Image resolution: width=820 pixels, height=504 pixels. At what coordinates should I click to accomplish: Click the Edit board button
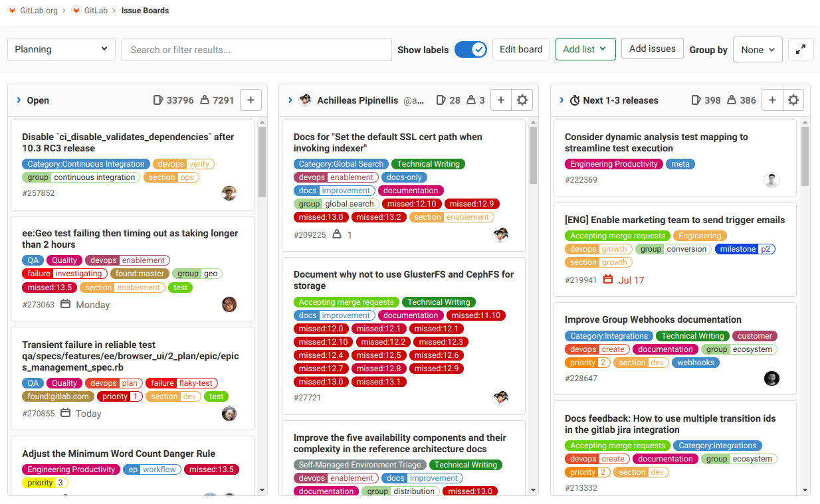[x=521, y=48]
